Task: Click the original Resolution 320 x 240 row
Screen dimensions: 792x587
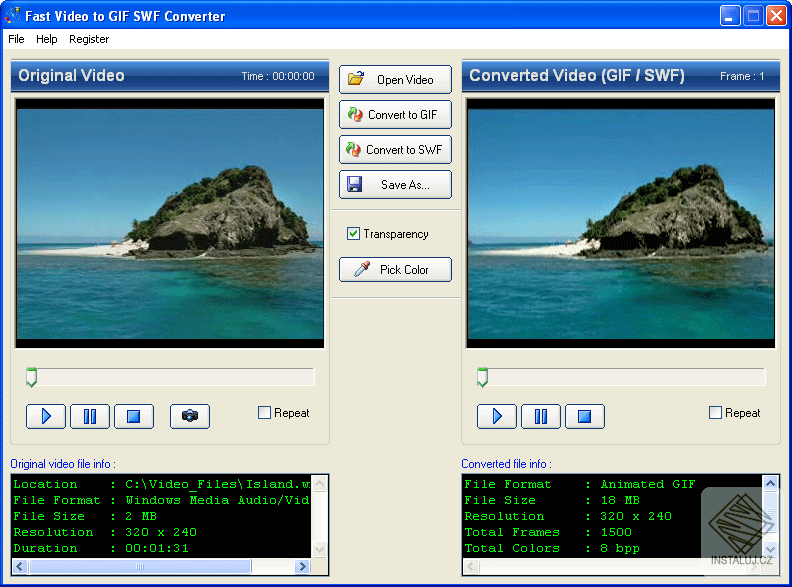Action: [105, 532]
